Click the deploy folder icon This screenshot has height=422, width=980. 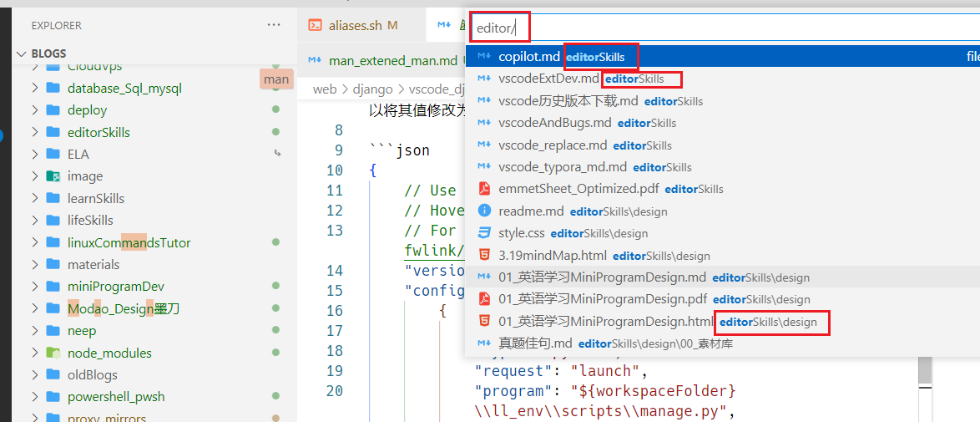[x=53, y=110]
